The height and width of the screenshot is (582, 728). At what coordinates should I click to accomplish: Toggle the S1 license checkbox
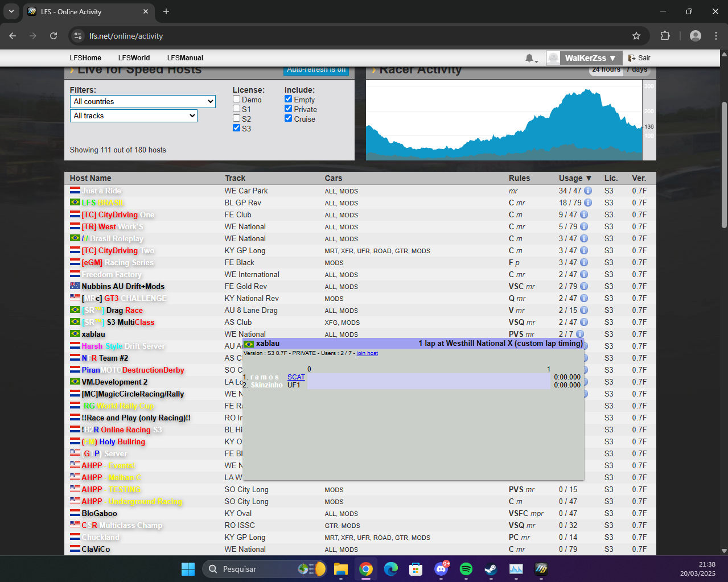(236, 109)
